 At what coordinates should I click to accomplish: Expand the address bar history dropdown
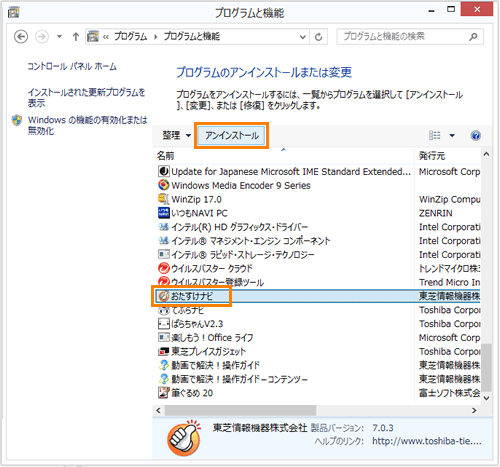pyautogui.click(x=303, y=37)
